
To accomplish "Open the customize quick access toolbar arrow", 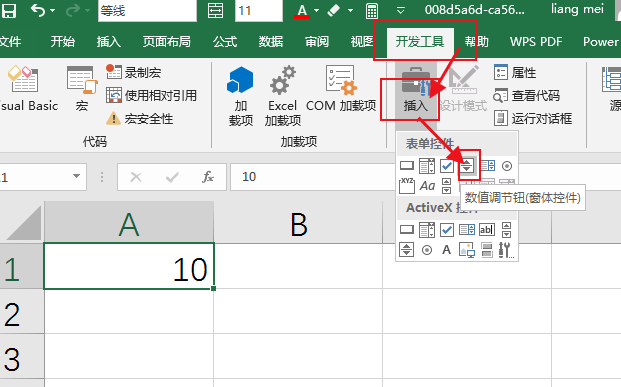I will [400, 11].
